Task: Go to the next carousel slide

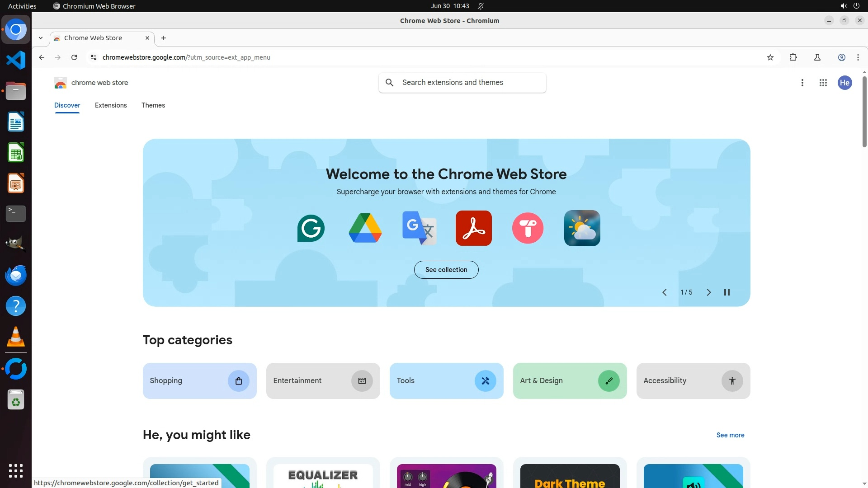Action: [x=708, y=292]
